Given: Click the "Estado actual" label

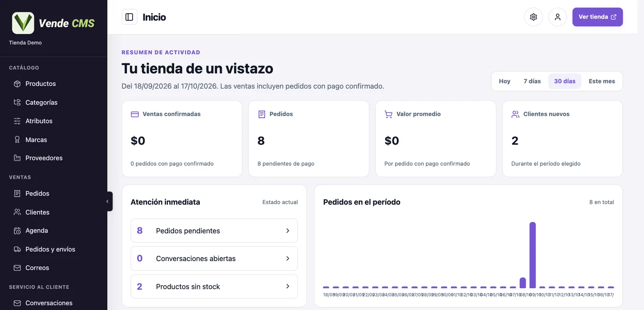Looking at the screenshot, I should 280,202.
